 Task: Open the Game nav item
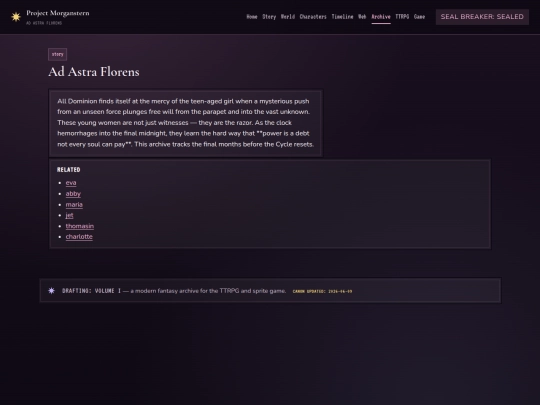(419, 17)
